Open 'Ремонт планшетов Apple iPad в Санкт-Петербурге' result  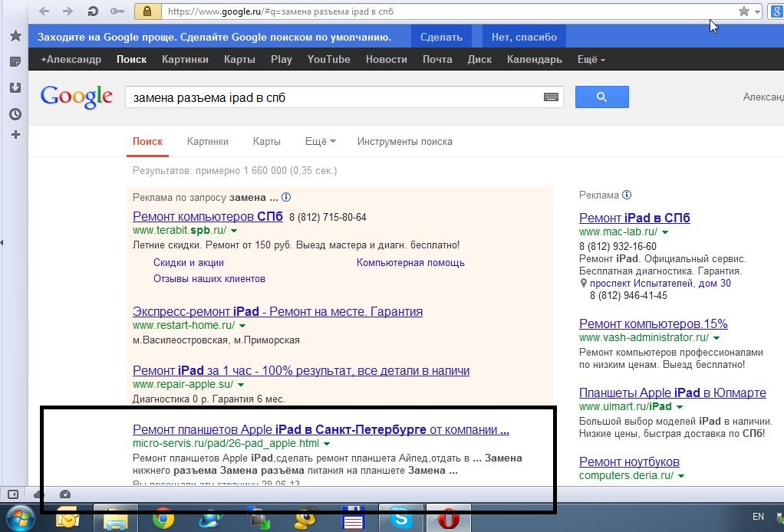(x=321, y=429)
